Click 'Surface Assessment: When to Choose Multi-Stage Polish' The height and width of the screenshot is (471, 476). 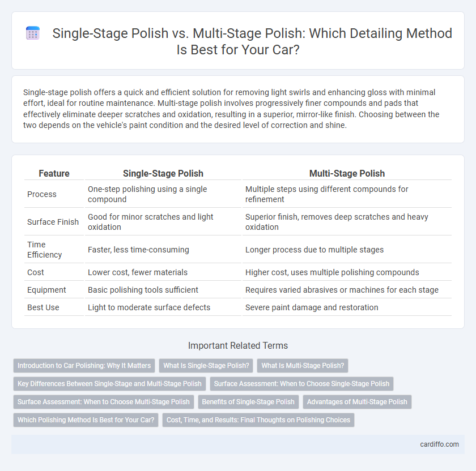click(x=104, y=402)
